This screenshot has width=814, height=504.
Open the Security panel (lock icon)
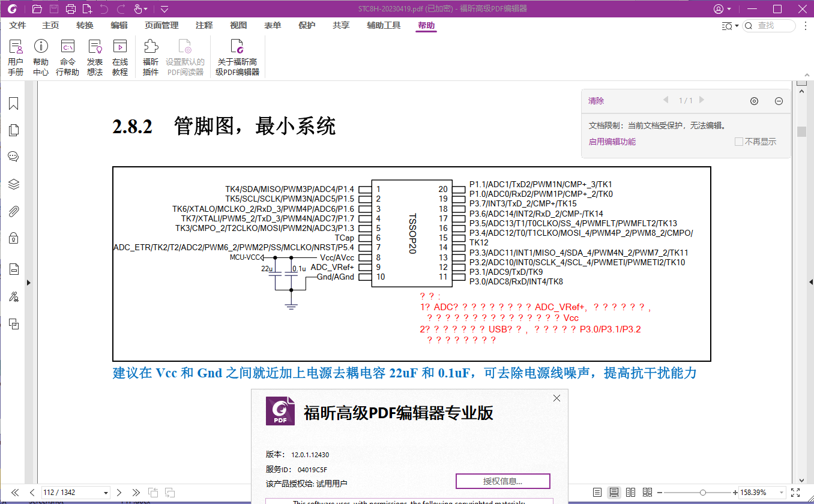14,238
